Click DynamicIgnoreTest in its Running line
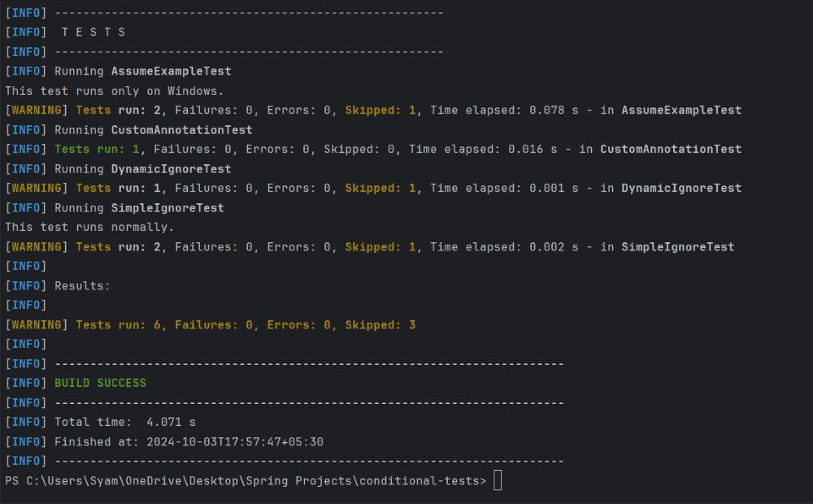813x504 pixels. coord(171,169)
